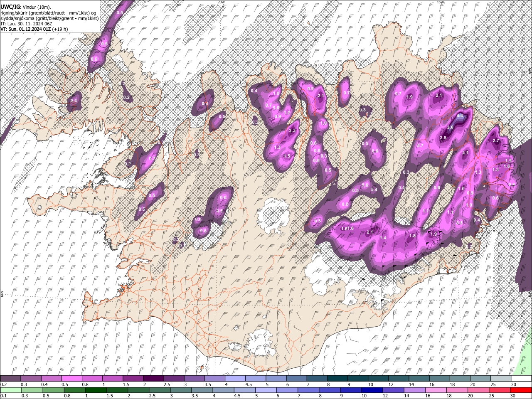The image size is (532, 399).
Task: Select the light pink rain legend swatch 16–18
Action: tap(436, 390)
